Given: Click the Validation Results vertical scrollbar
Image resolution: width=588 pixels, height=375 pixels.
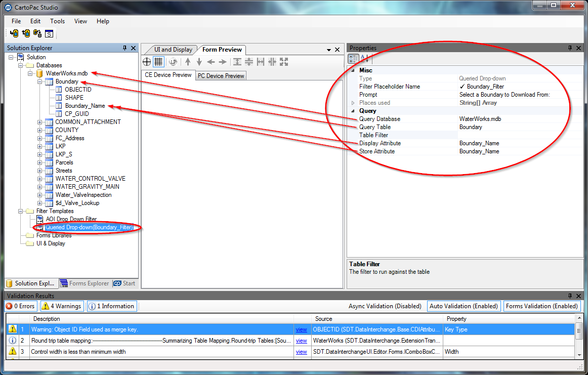Looking at the screenshot, I should click(x=579, y=336).
